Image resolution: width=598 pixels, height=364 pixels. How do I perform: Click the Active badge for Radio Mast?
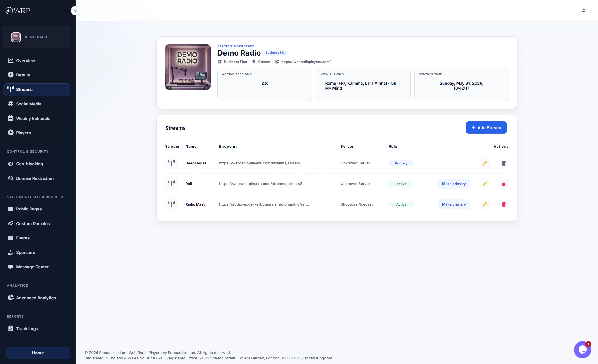(x=401, y=204)
